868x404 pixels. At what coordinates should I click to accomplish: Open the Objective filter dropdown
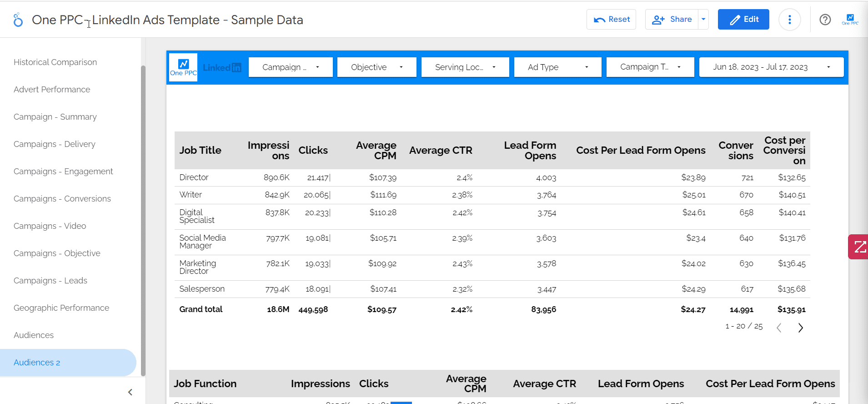point(377,67)
